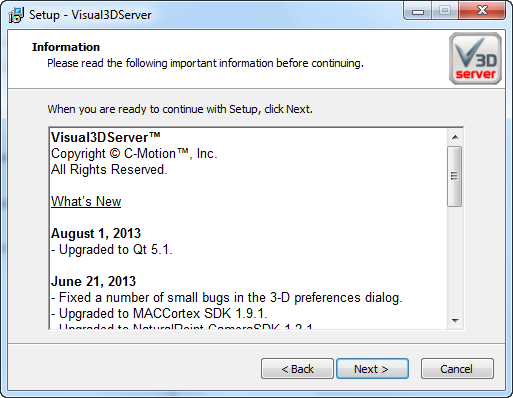The height and width of the screenshot is (398, 513).
Task: Click the scrollbar thumb in release notes
Action: click(455, 176)
